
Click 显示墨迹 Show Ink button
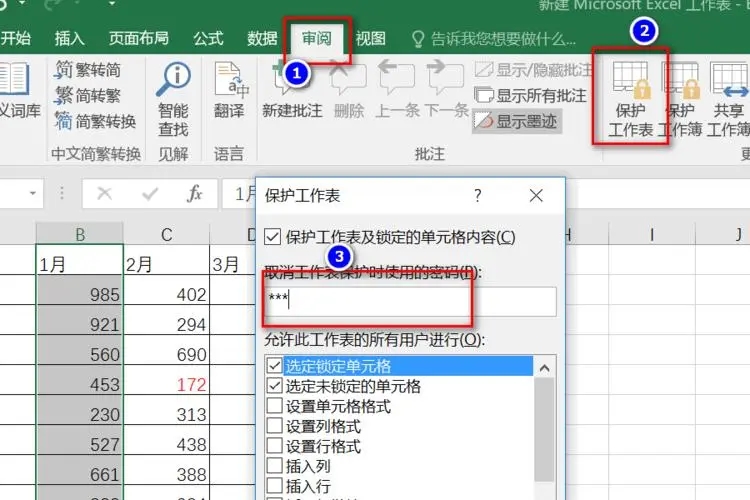click(516, 121)
